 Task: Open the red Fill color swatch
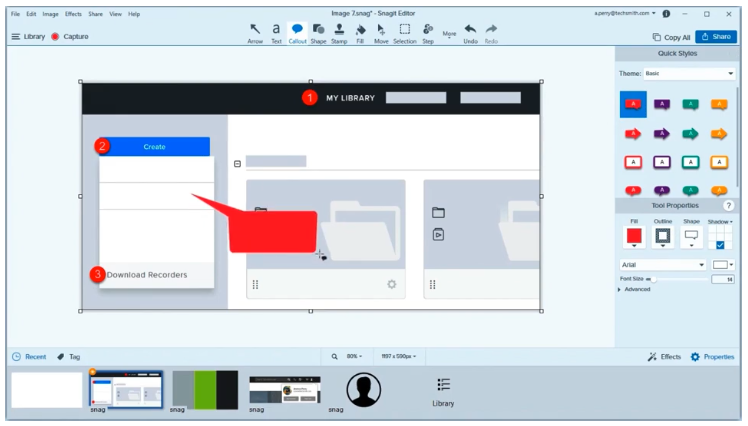(633, 237)
